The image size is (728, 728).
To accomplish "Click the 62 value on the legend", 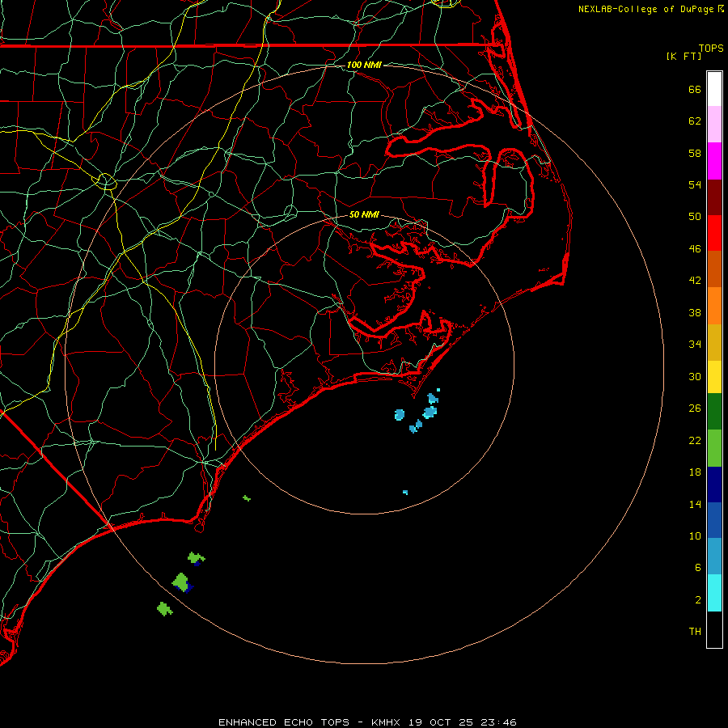I will [x=695, y=121].
